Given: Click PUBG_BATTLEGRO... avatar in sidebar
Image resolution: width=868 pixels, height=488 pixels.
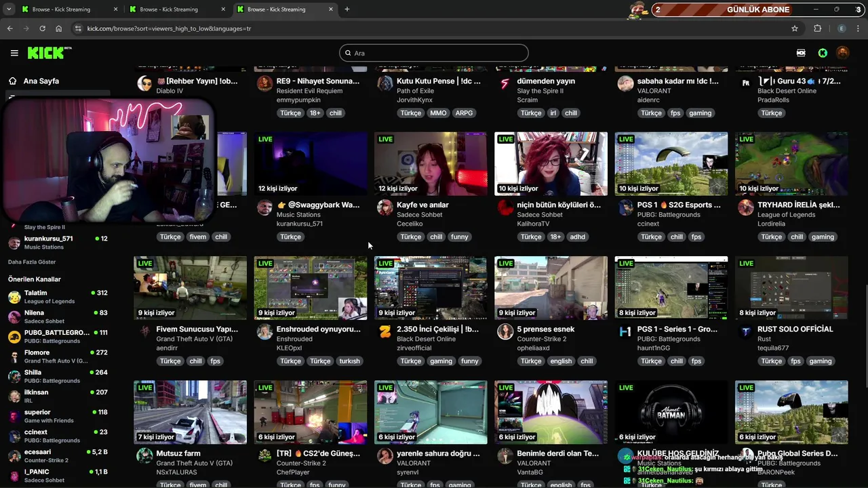Looking at the screenshot, I should point(14,337).
